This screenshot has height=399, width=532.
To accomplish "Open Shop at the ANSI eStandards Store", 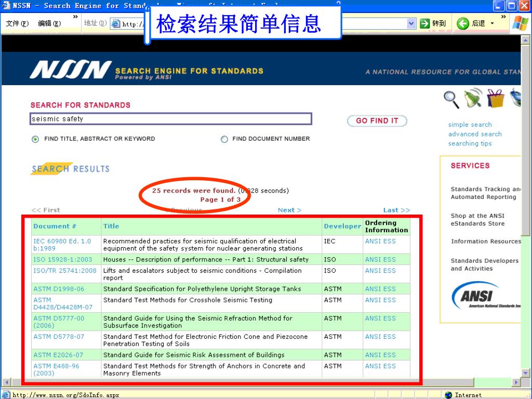I will 478,220.
